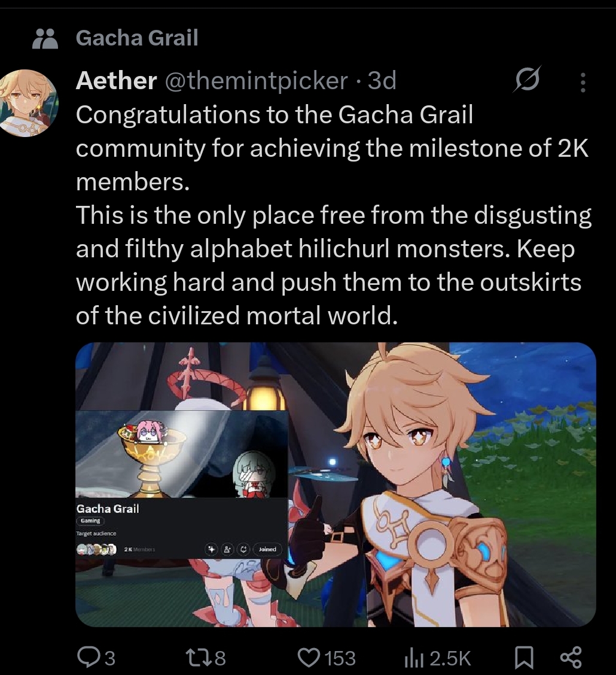The height and width of the screenshot is (675, 616).
Task: Tap the community people icon
Action: pyautogui.click(x=45, y=38)
